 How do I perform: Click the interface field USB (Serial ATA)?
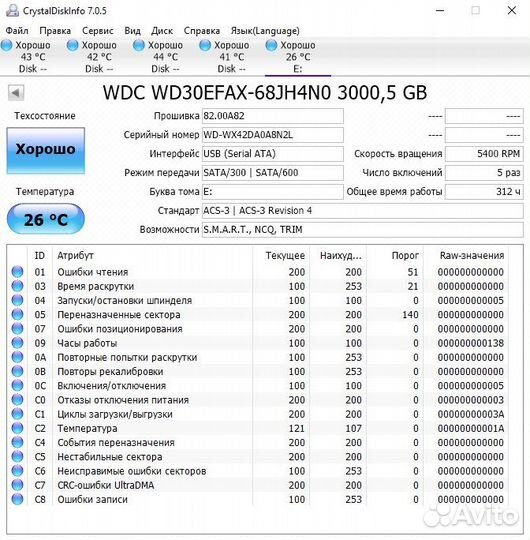click(272, 154)
